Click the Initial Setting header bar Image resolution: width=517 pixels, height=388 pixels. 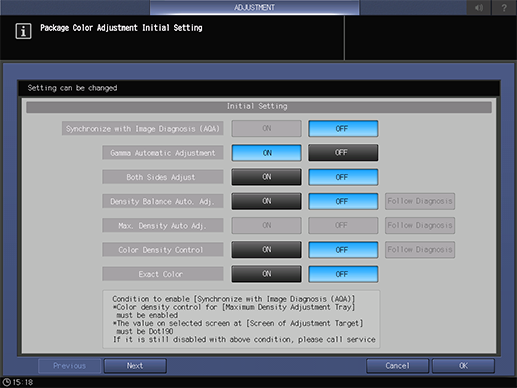point(259,107)
